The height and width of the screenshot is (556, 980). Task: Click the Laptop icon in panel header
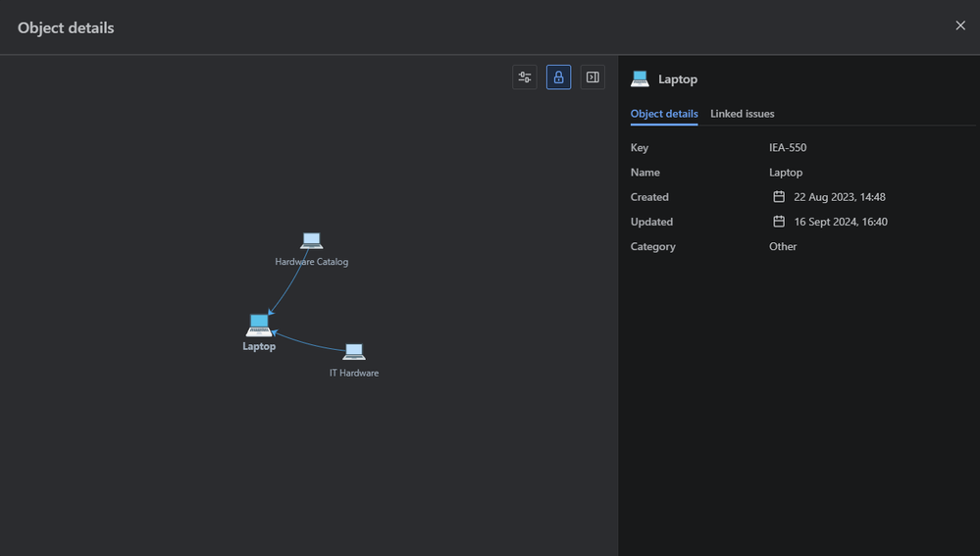pos(640,79)
